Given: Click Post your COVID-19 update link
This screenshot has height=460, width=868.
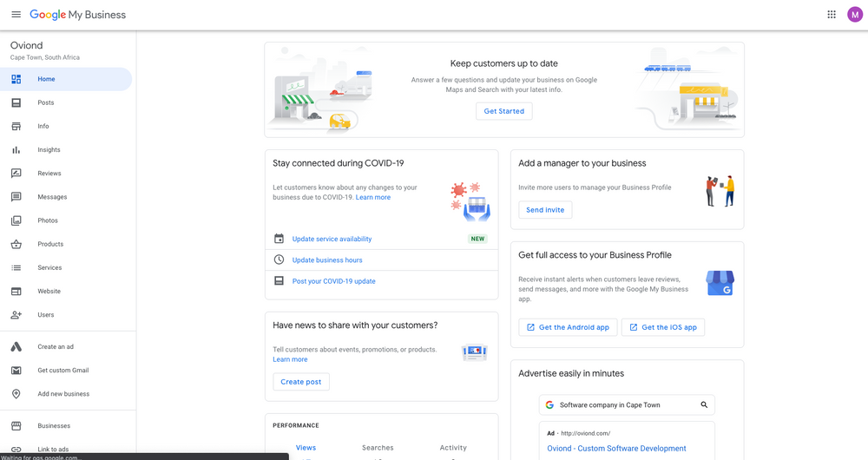Looking at the screenshot, I should tap(334, 281).
